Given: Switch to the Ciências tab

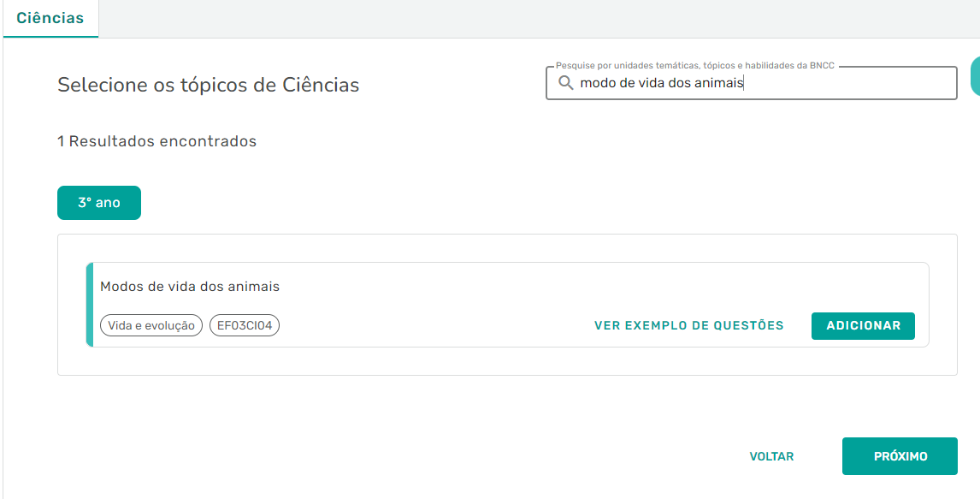Looking at the screenshot, I should tap(50, 18).
